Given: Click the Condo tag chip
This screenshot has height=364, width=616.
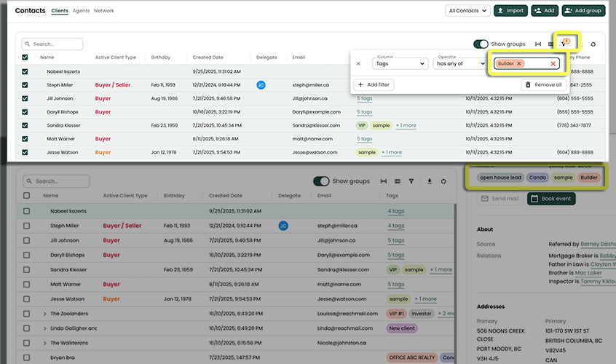Looking at the screenshot, I should 537,178.
